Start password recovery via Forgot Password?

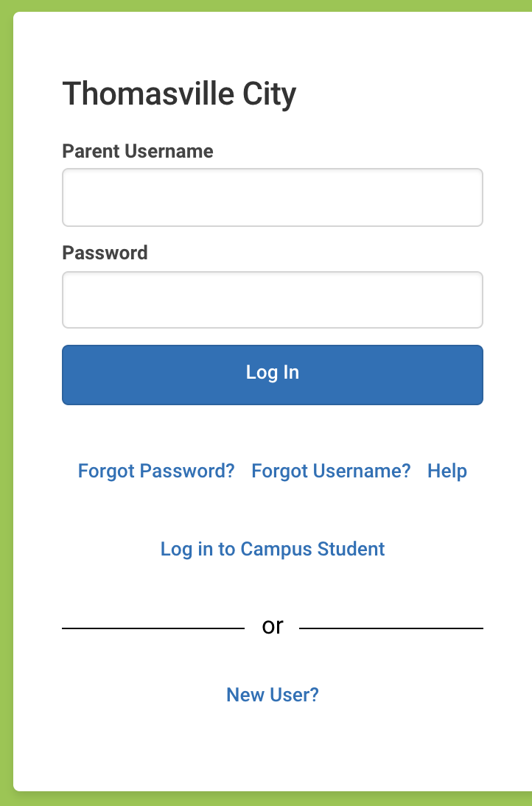(x=156, y=471)
